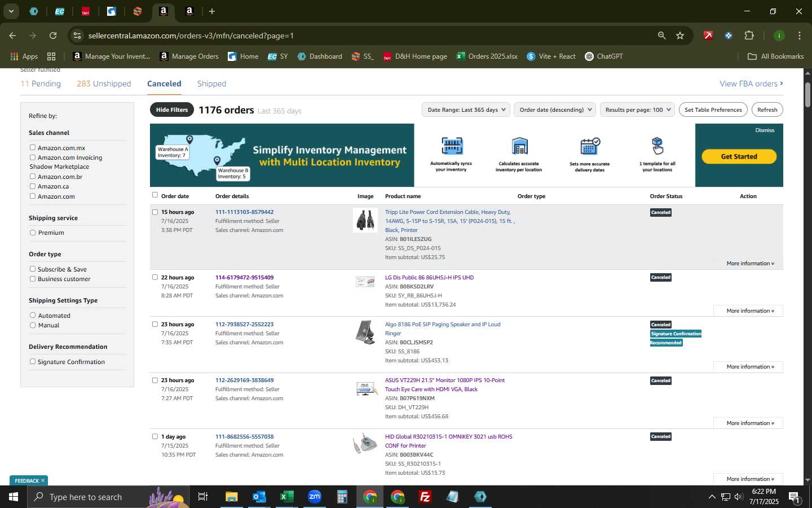Open the Dashboard bookmark
Image resolution: width=812 pixels, height=508 pixels.
coord(320,56)
